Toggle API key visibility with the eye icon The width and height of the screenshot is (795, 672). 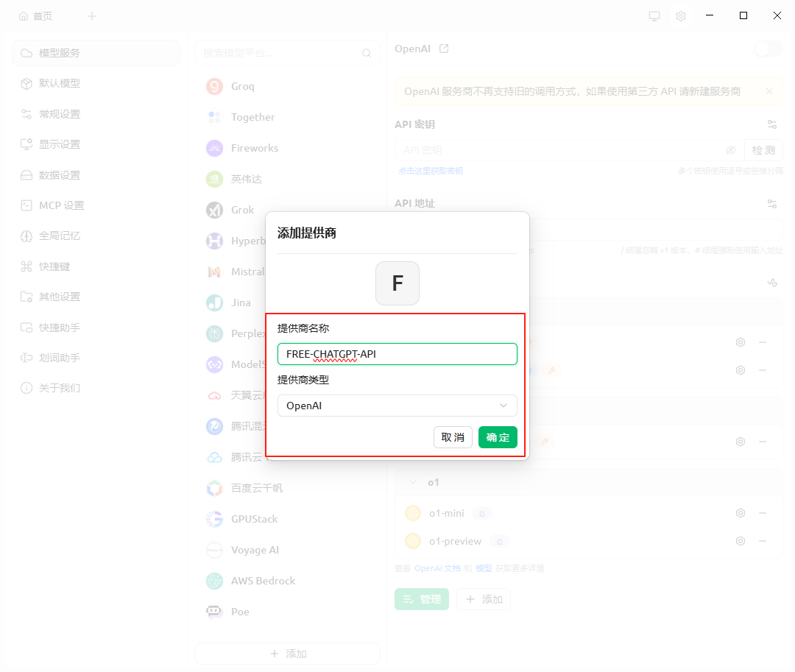[x=731, y=150]
